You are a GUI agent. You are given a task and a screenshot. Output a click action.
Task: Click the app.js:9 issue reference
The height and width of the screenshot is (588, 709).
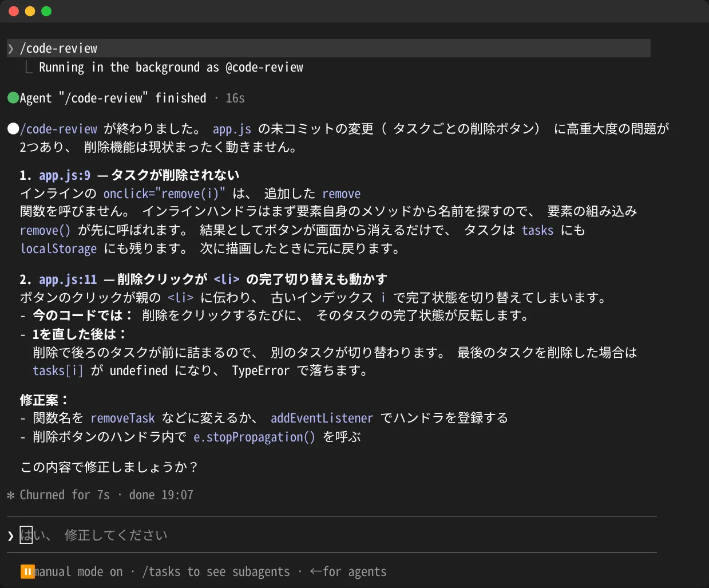click(x=65, y=176)
